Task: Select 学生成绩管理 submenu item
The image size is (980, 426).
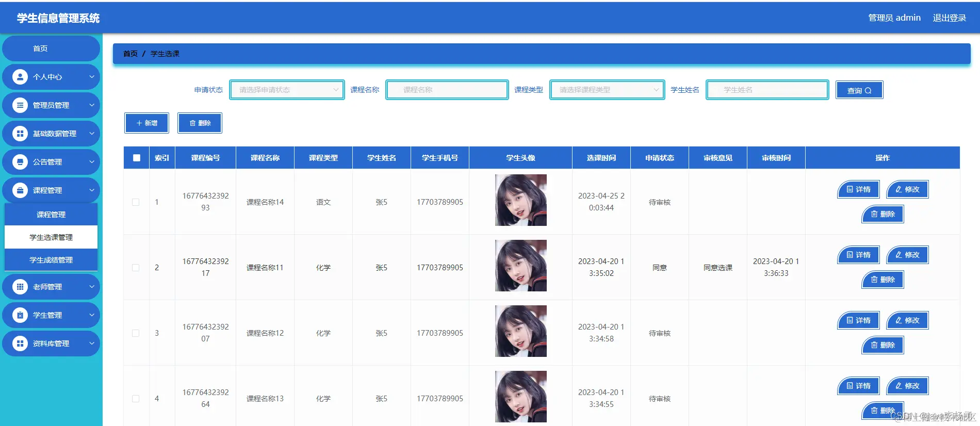Action: [x=51, y=260]
